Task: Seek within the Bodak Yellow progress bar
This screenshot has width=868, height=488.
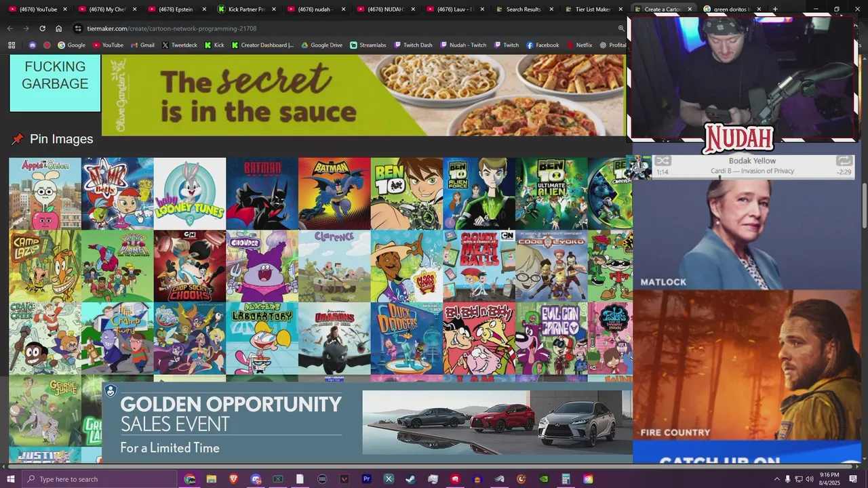Action: [753, 177]
